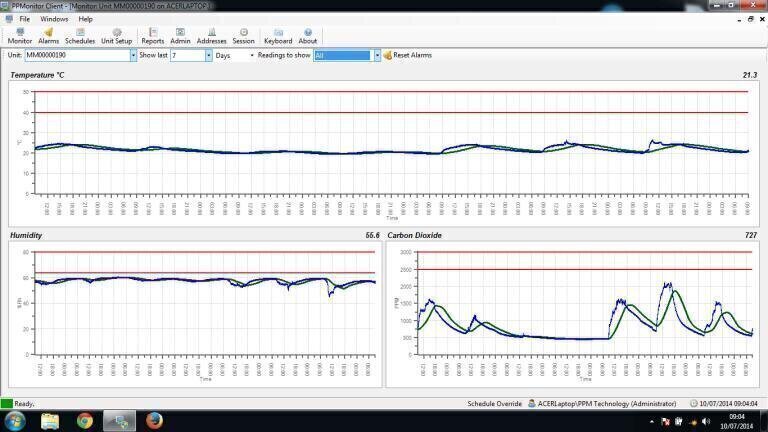
Task: Open File Explorer from the taskbar
Action: (x=50, y=421)
